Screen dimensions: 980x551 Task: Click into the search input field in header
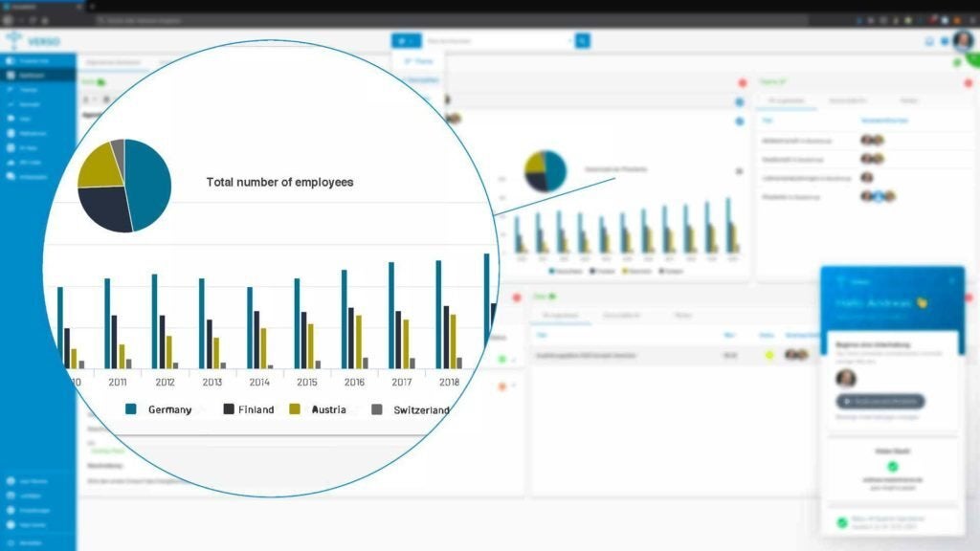tap(499, 41)
